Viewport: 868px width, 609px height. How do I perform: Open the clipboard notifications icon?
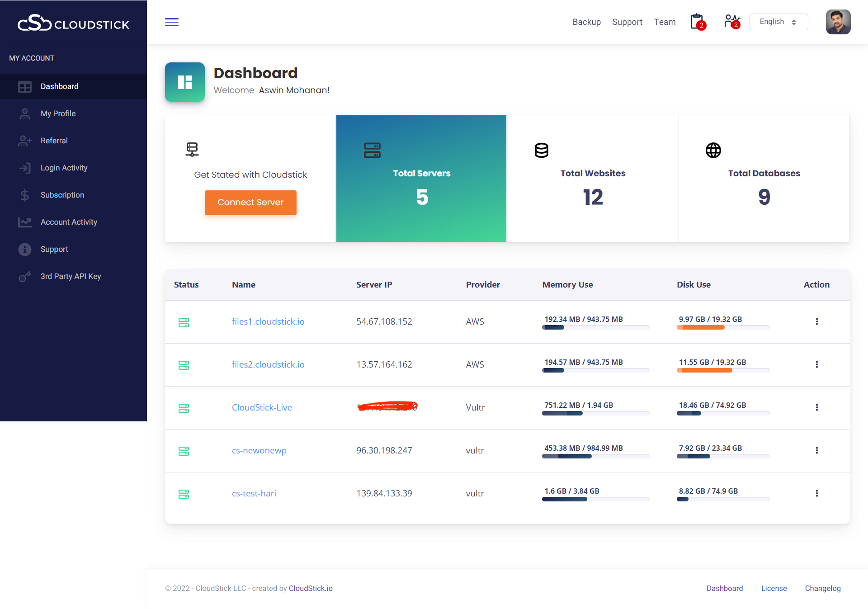[697, 22]
